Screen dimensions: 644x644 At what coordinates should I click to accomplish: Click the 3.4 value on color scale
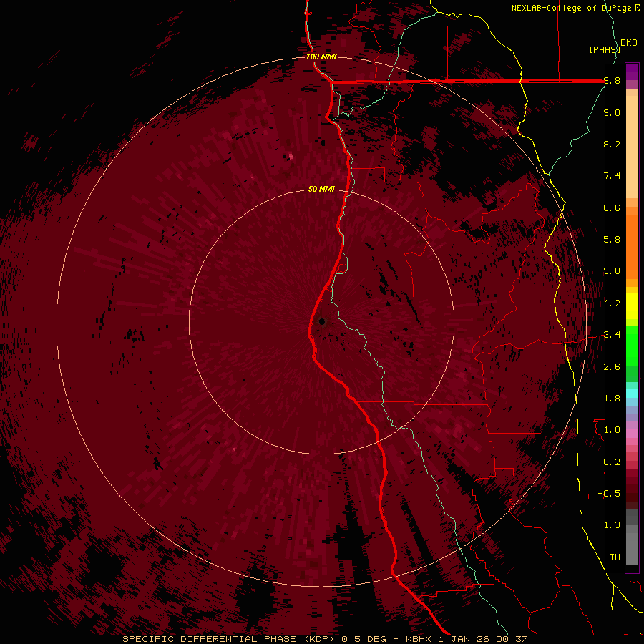tap(612, 335)
